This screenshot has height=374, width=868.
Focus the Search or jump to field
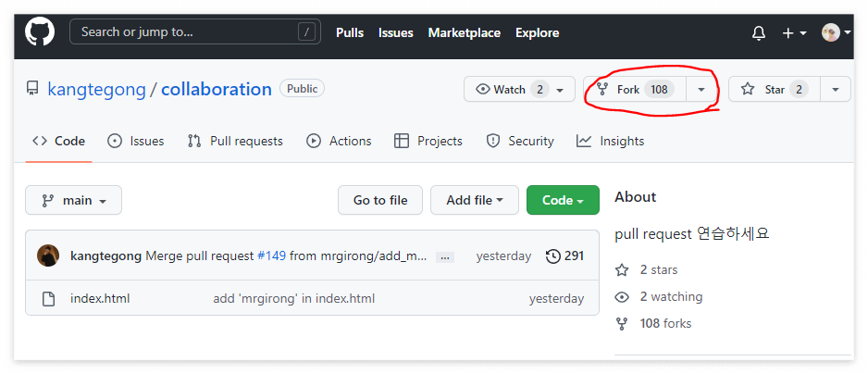coord(195,31)
